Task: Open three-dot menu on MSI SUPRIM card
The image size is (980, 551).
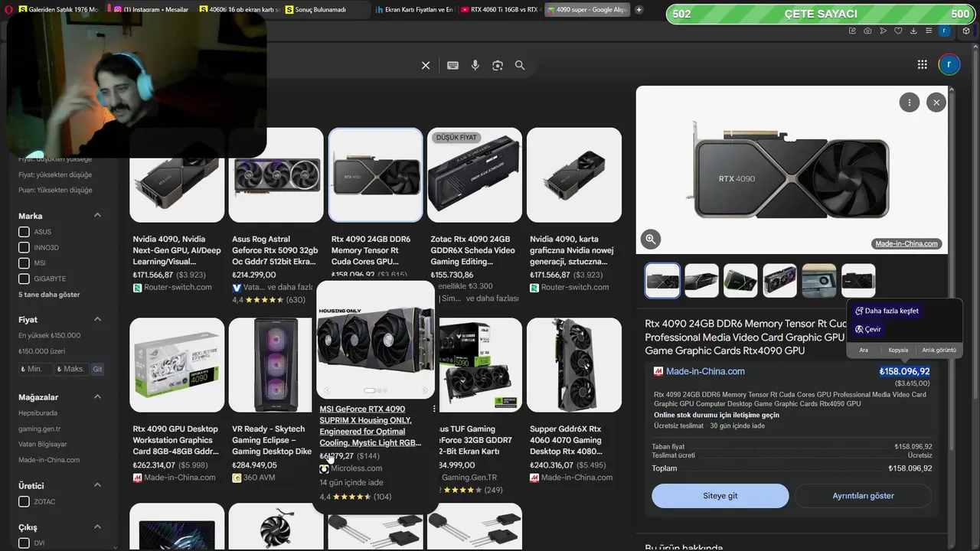Action: click(434, 409)
